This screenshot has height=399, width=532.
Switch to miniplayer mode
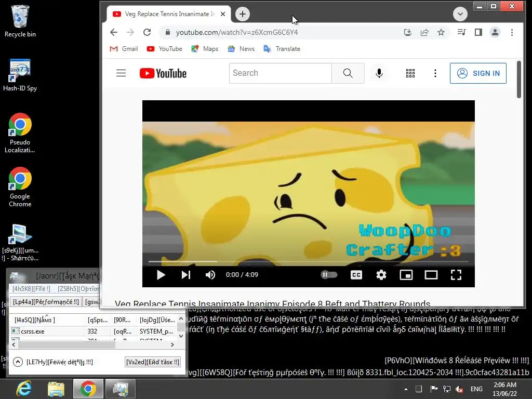click(x=406, y=275)
